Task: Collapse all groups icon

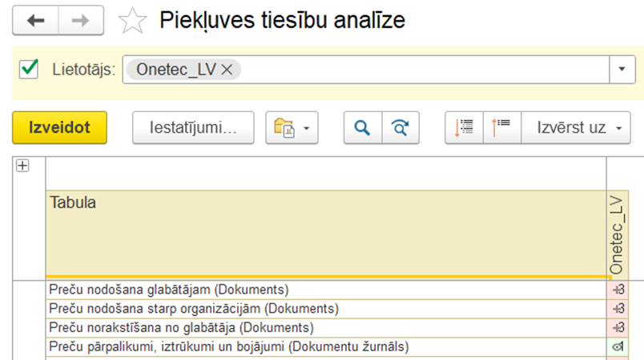Action: coord(502,127)
